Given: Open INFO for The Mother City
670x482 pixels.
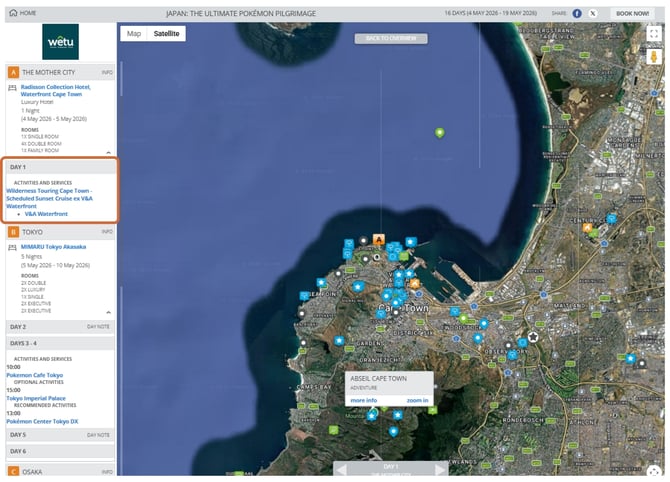Looking at the screenshot, I should pos(107,72).
